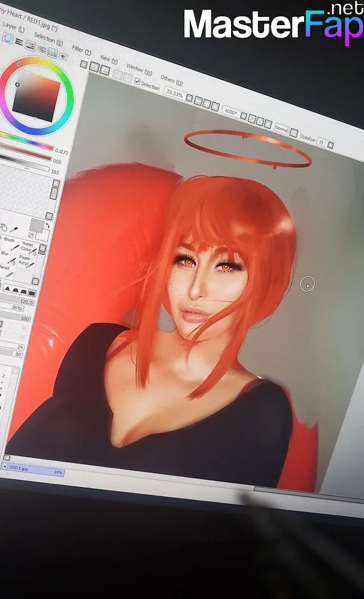This screenshot has height=599, width=364.
Task: Click the rotation field showing +000°
Action: [230, 112]
